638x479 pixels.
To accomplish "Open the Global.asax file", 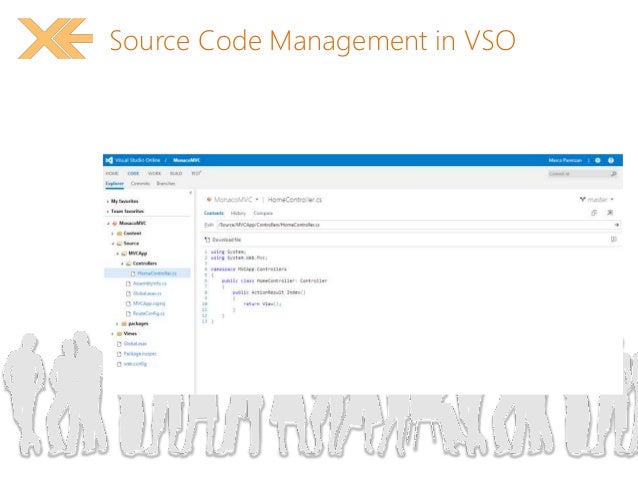I will [x=135, y=344].
